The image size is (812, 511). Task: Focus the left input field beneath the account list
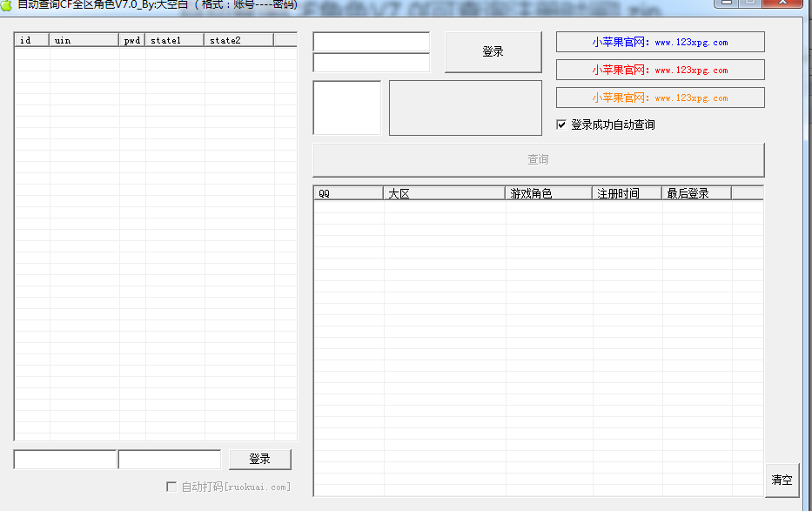[x=65, y=460]
